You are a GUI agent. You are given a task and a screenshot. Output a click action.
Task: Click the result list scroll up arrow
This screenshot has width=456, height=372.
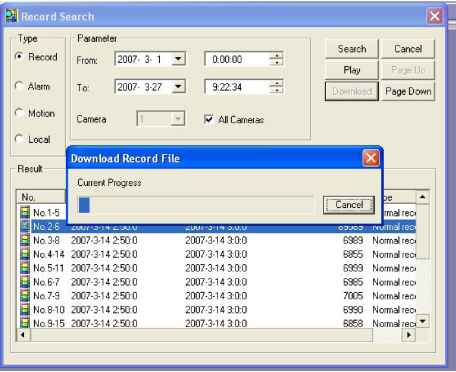pyautogui.click(x=422, y=197)
